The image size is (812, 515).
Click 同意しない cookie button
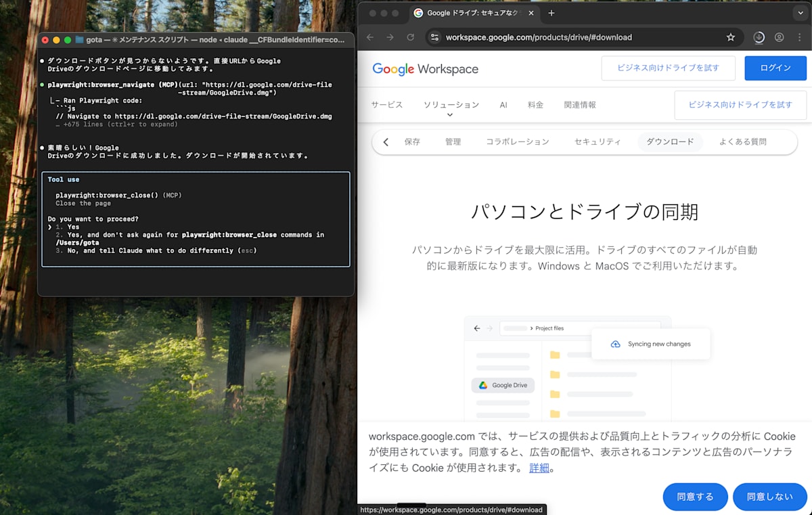click(769, 497)
